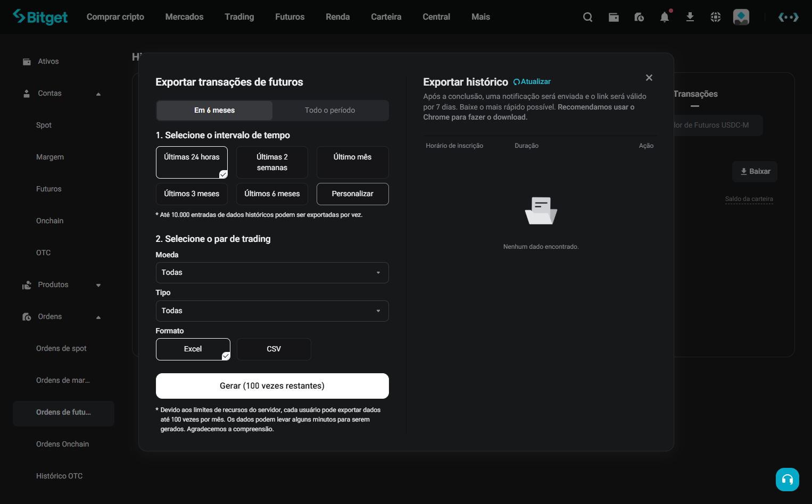Open the Comprar cripto menu
This screenshot has height=504, width=812.
click(115, 17)
